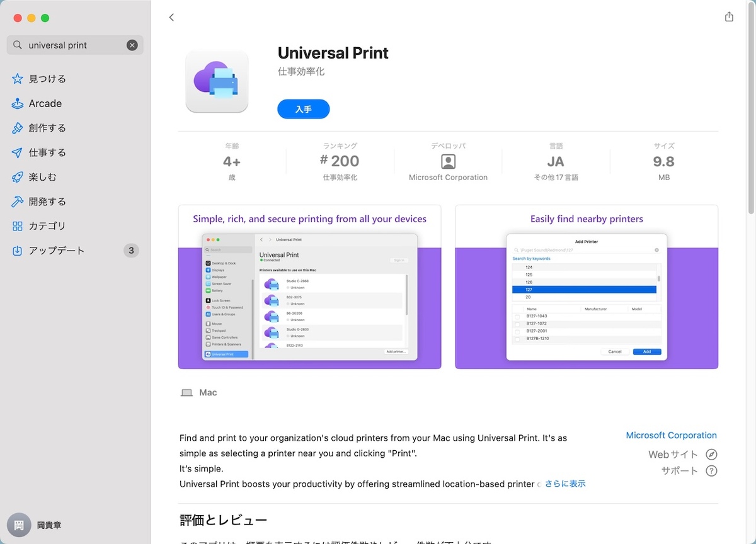756x544 pixels.
Task: Click the ランキング #200 info cell
Action: click(x=340, y=162)
